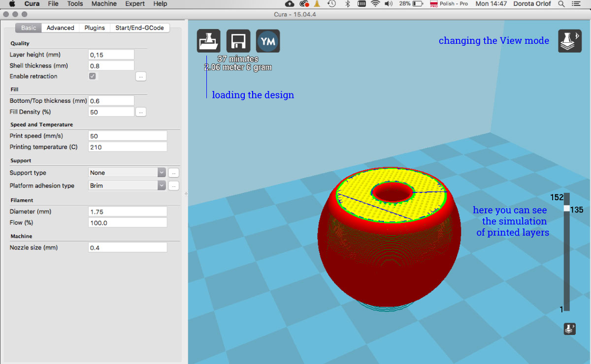Click the cloud upload menu bar icon
This screenshot has width=591, height=364.
pos(290,4)
